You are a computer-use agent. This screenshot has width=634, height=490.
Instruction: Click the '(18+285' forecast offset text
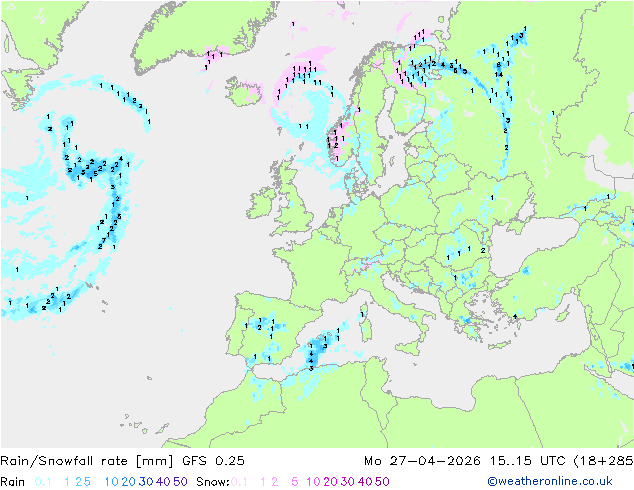(604, 461)
